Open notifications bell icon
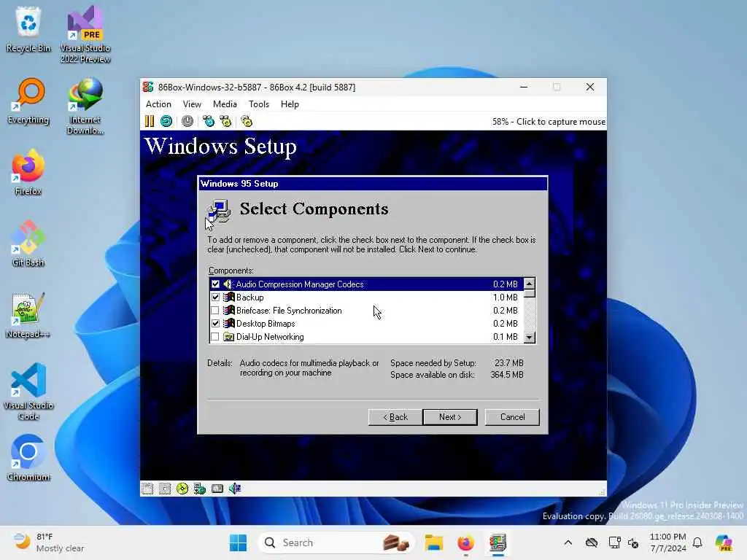This screenshot has width=747, height=560. click(697, 542)
